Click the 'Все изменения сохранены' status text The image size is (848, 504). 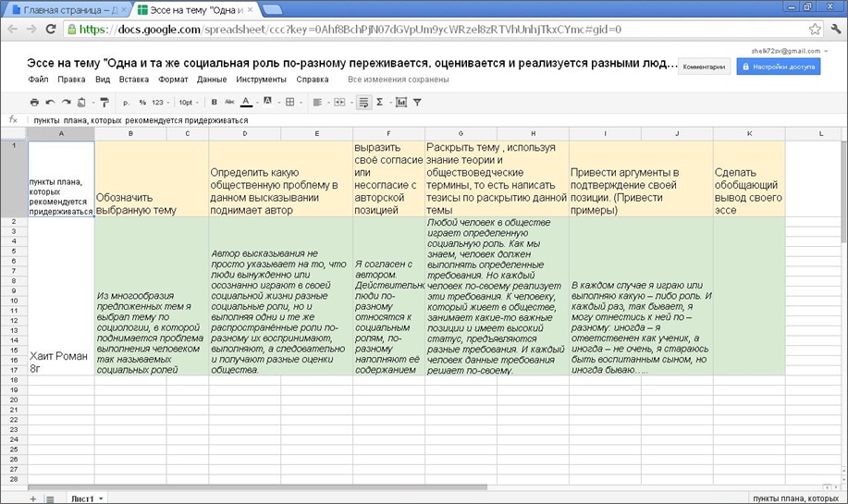[398, 79]
